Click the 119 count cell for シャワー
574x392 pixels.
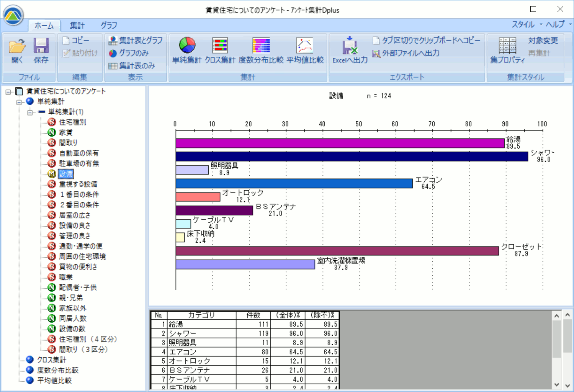click(253, 333)
